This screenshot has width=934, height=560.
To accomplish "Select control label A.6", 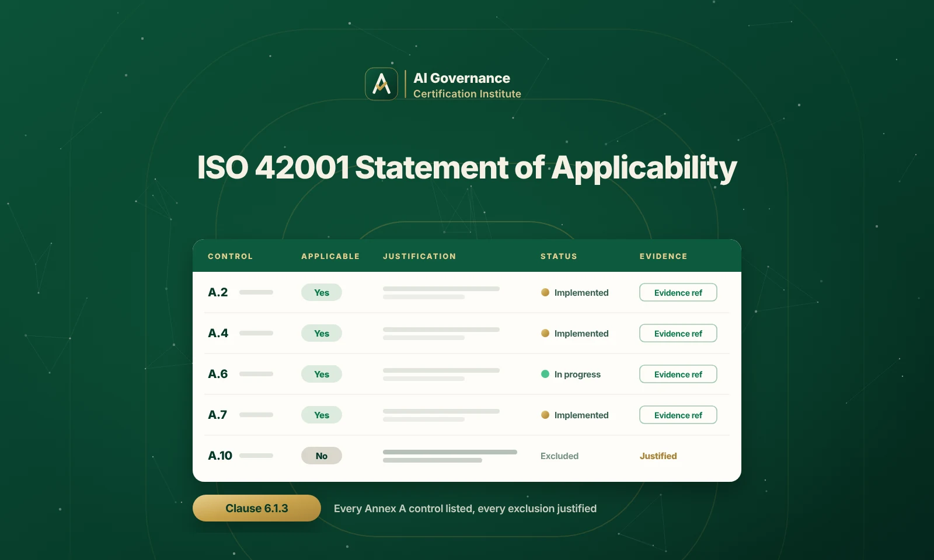I will coord(218,374).
